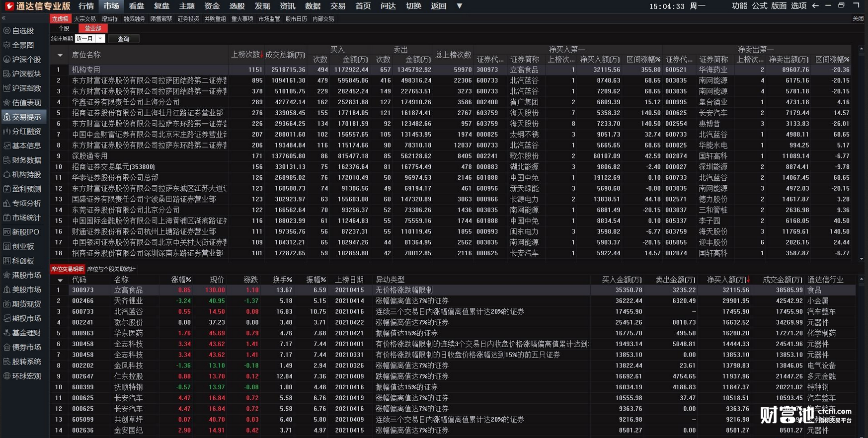Viewport: 868px width, 438px height.
Task: Sort upper table by 成交总额(万) header
Action: (285, 55)
